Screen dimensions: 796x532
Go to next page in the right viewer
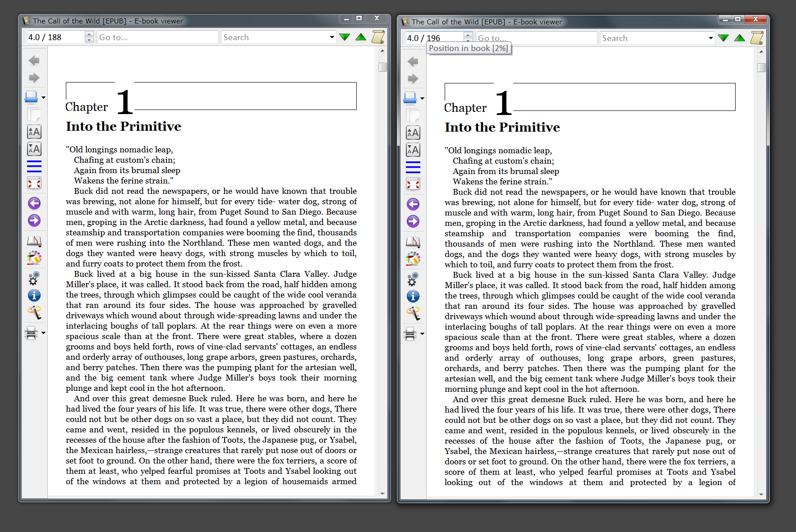pos(413,221)
